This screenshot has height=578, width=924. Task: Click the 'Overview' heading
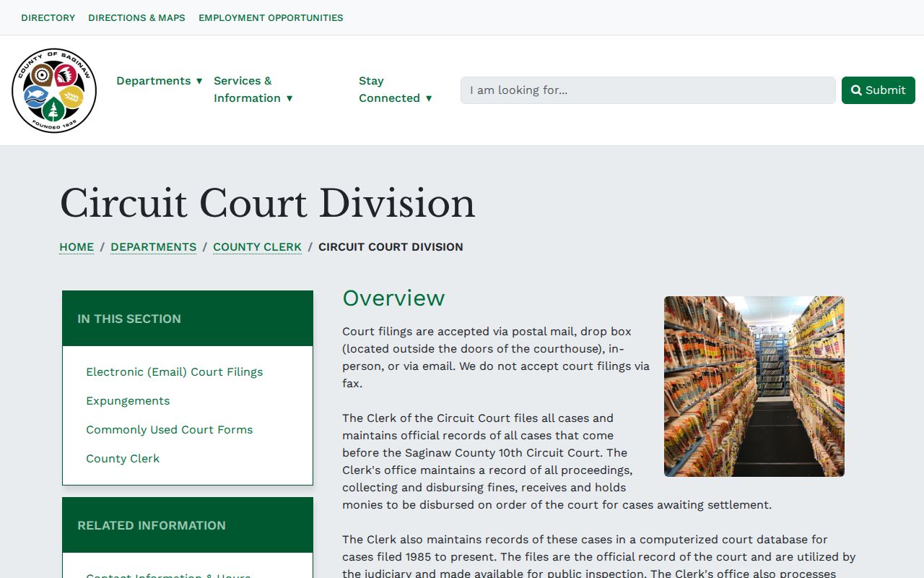click(393, 298)
